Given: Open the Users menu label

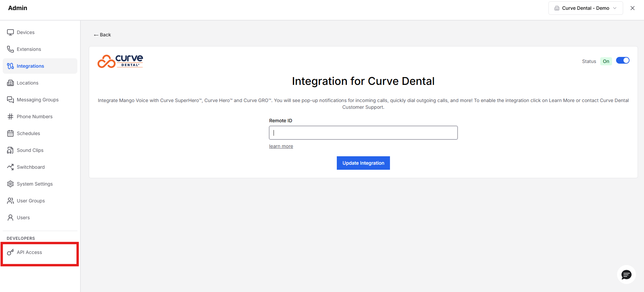Looking at the screenshot, I should point(23,218).
